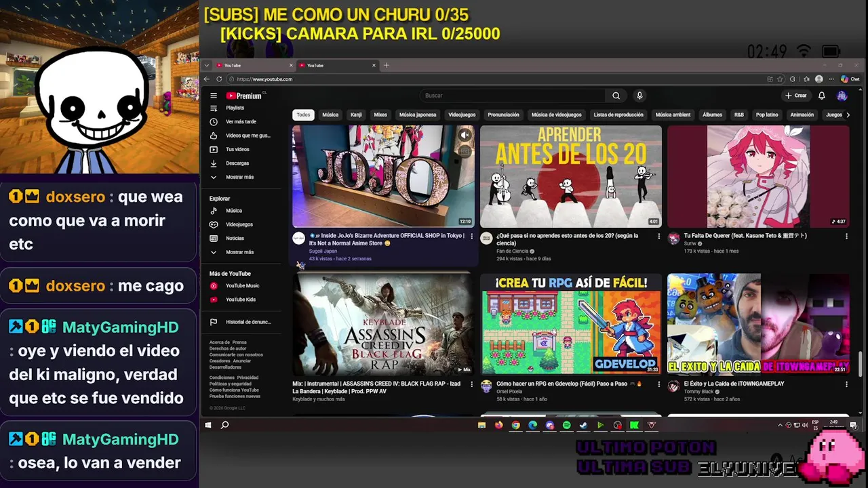Unmute the JoJo video preview
Screen dimensions: 868x488
[465, 136]
